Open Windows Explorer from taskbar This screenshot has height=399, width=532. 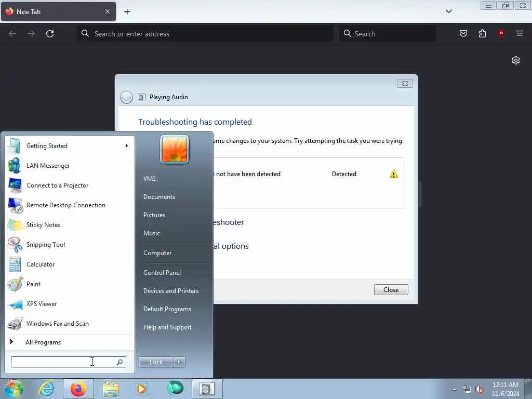[x=111, y=389]
